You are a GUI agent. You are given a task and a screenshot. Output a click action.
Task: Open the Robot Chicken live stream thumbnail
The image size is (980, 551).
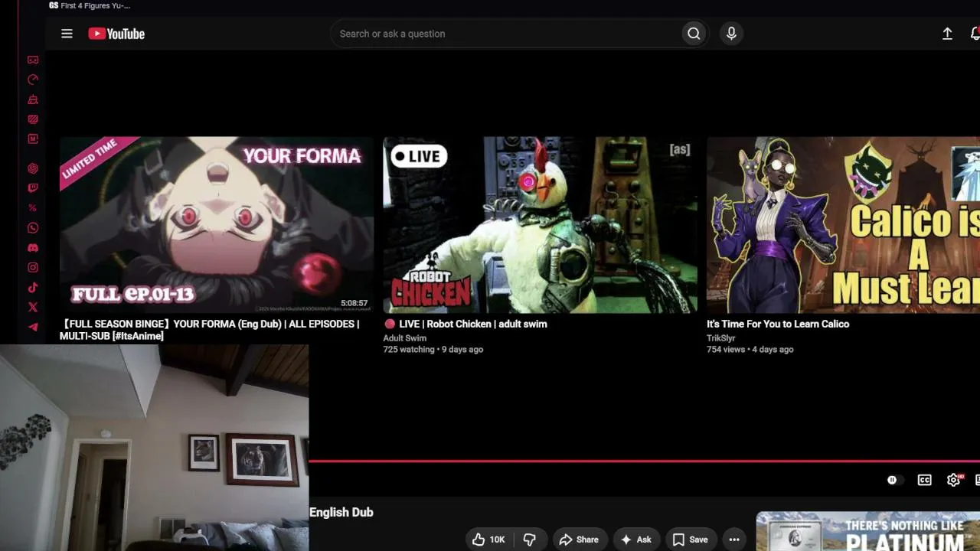pyautogui.click(x=540, y=225)
